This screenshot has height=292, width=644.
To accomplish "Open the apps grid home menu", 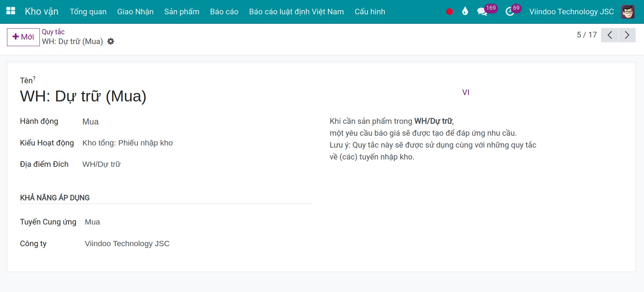I will (x=11, y=11).
